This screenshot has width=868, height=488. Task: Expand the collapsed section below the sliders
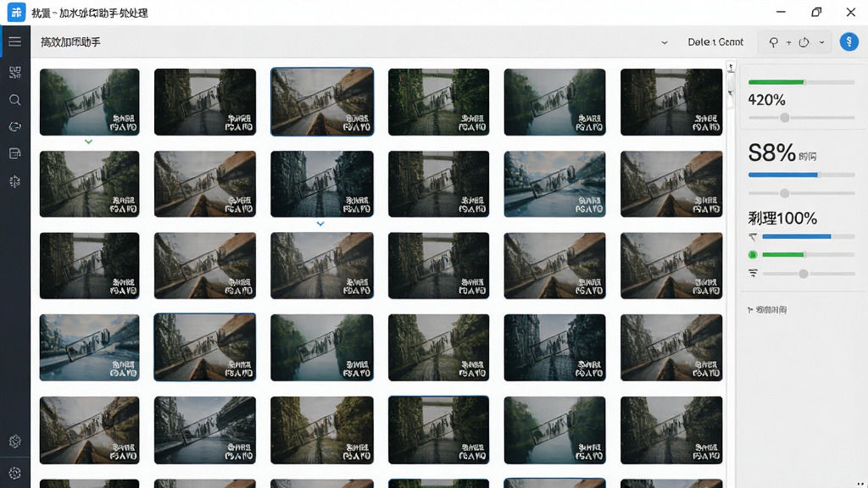(767, 310)
